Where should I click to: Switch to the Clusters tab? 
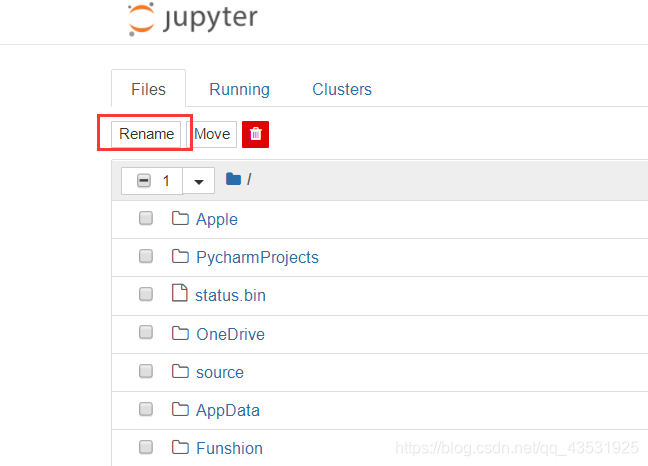coord(342,89)
